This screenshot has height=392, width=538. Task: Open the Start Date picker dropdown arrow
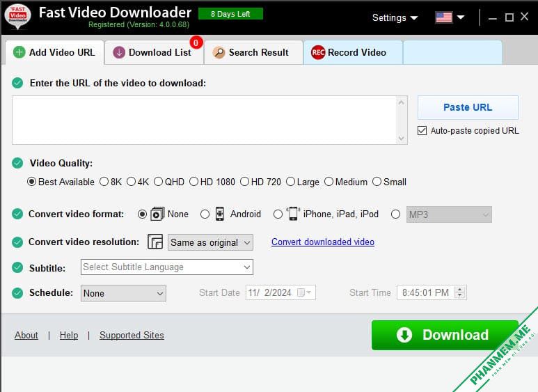[x=309, y=292]
